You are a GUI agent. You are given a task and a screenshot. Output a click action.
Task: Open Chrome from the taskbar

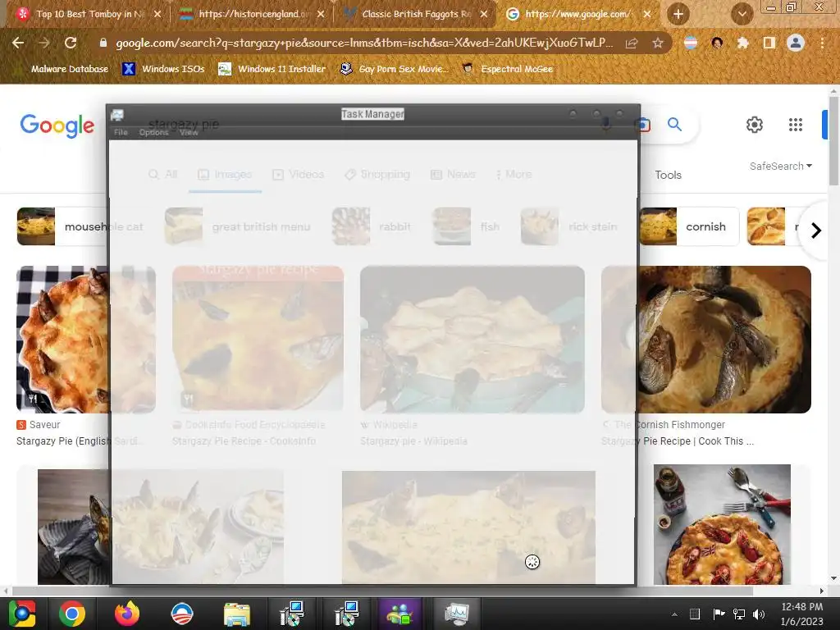tap(72, 614)
